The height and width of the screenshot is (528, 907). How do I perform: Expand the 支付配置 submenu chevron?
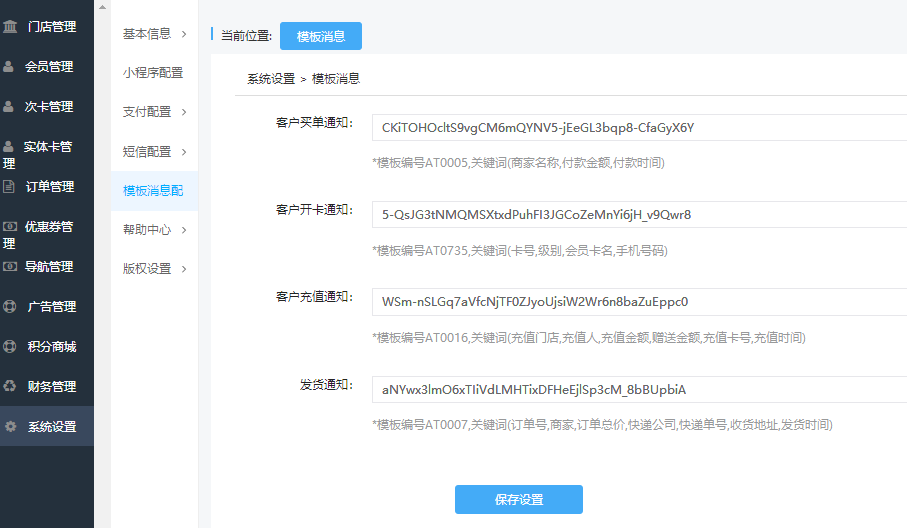pos(184,112)
